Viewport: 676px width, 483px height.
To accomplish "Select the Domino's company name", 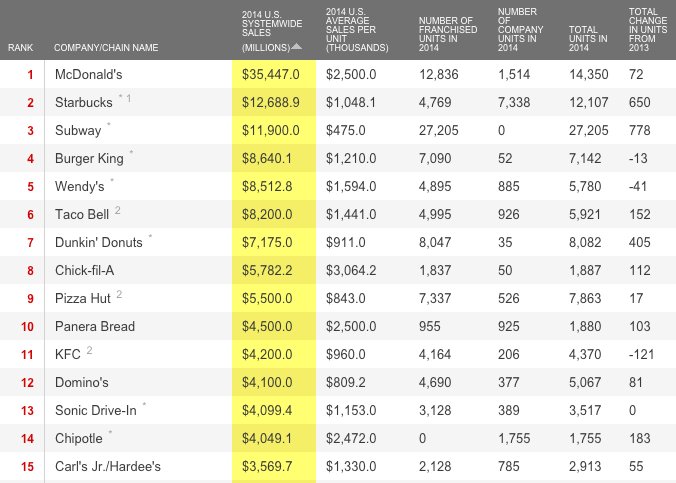I will point(81,383).
